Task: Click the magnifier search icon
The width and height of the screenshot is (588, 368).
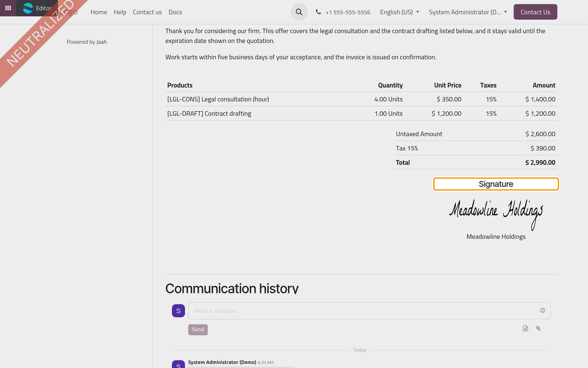Action: [299, 12]
